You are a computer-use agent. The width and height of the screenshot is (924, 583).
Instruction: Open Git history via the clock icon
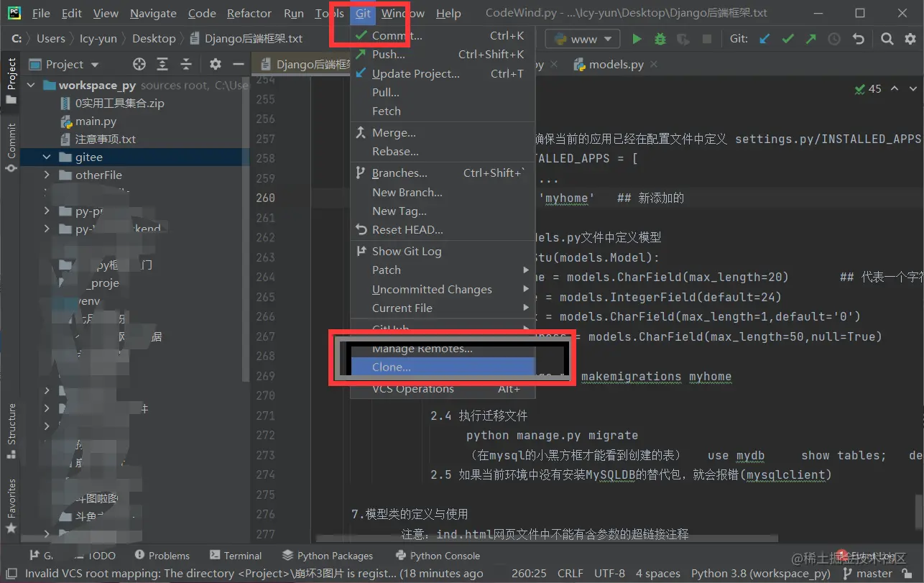[x=834, y=39]
